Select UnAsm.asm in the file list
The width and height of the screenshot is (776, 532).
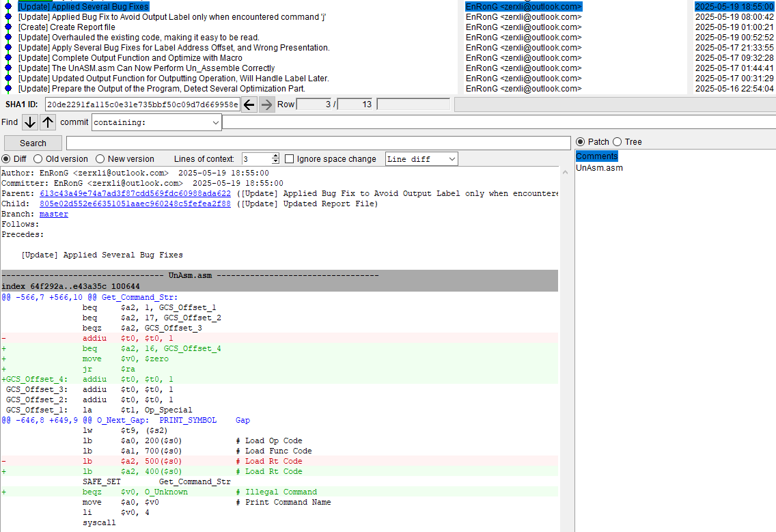click(599, 168)
